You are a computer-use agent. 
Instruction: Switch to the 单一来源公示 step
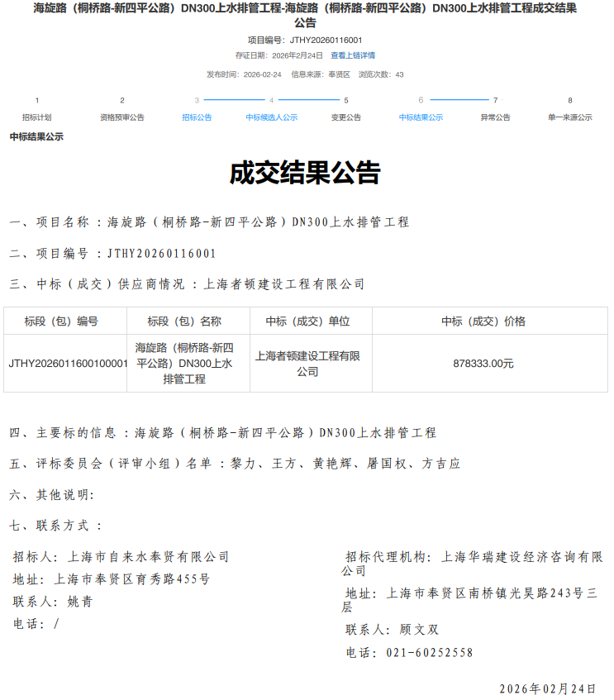[x=569, y=117]
